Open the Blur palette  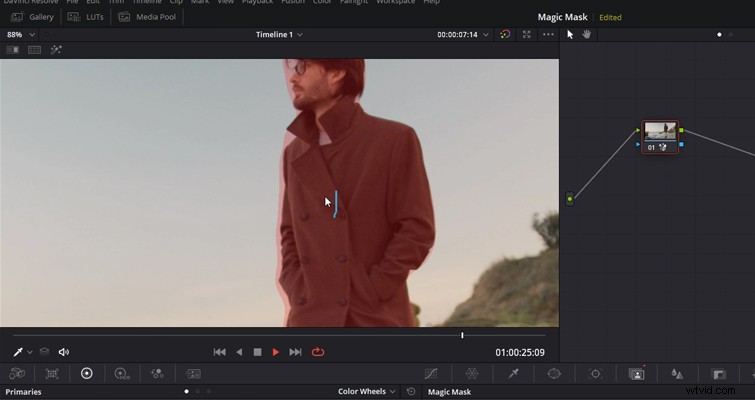click(677, 374)
